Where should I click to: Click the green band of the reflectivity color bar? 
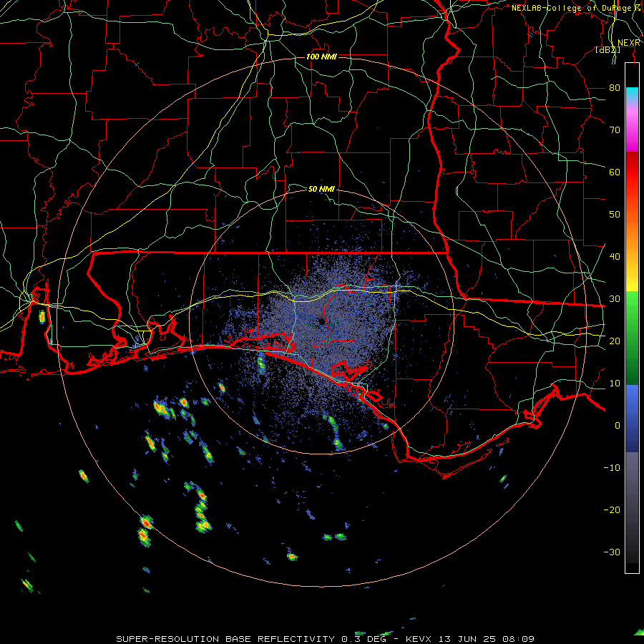[632, 338]
